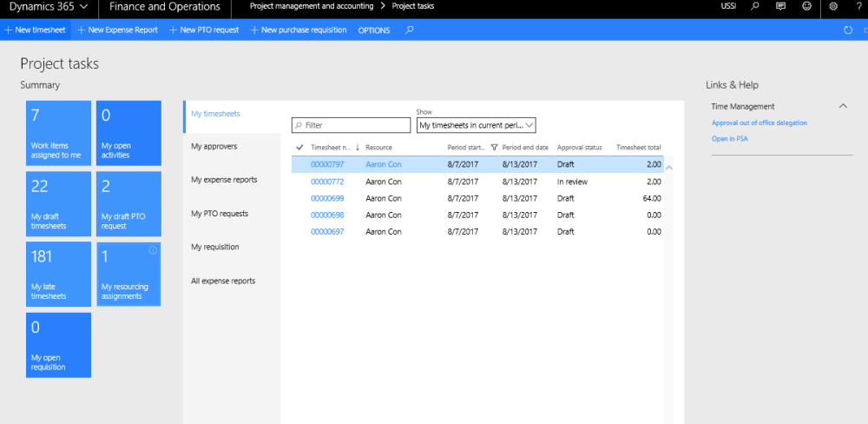Open the settings gear icon
Screen dimensions: 868x424
click(833, 7)
